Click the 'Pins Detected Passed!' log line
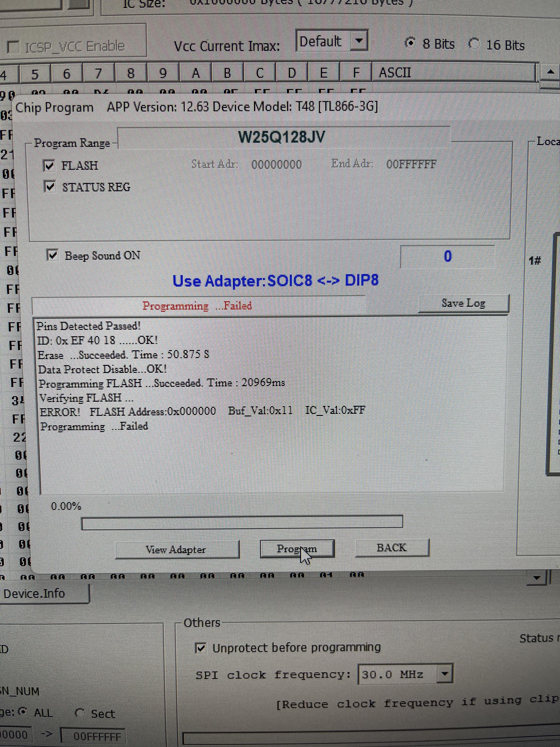560x747 pixels. (89, 326)
